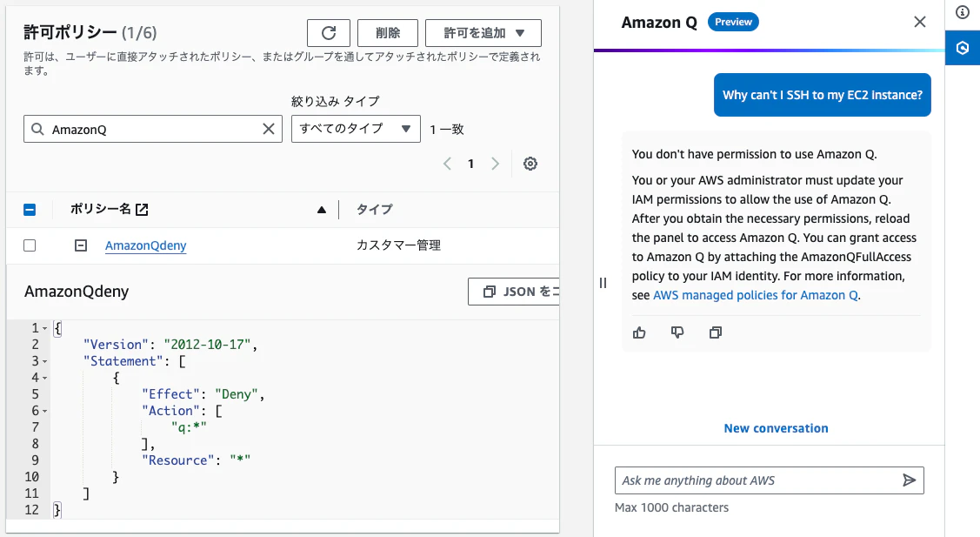The width and height of the screenshot is (980, 537).
Task: Click the "2012-10-17" version value
Action: (208, 345)
